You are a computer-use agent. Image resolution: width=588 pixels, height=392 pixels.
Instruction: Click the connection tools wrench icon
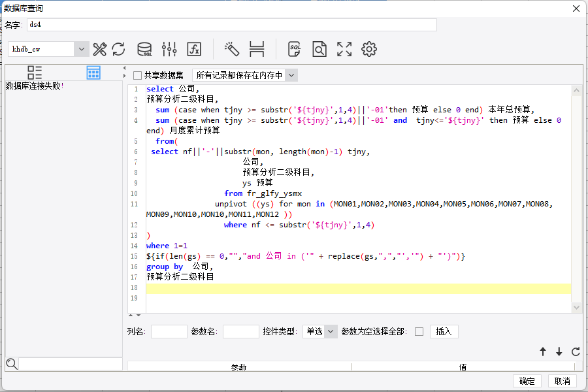click(x=99, y=49)
